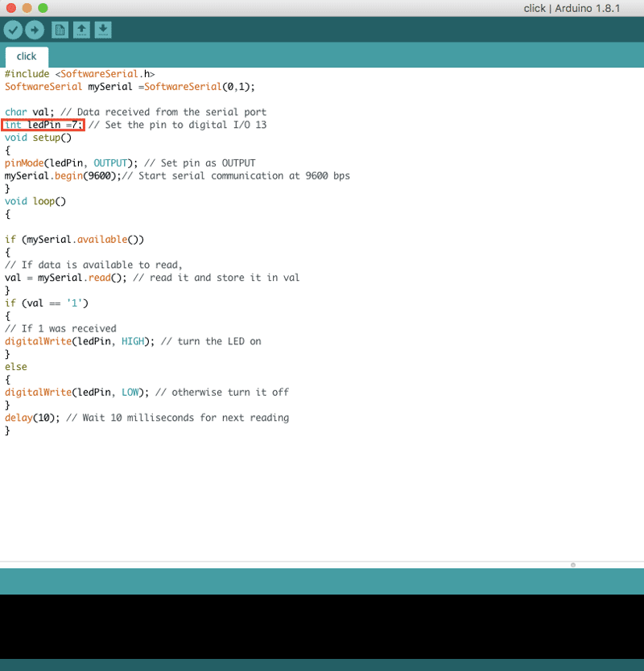Open a sketch with the up-arrow icon
This screenshot has height=671, width=644.
tap(81, 30)
